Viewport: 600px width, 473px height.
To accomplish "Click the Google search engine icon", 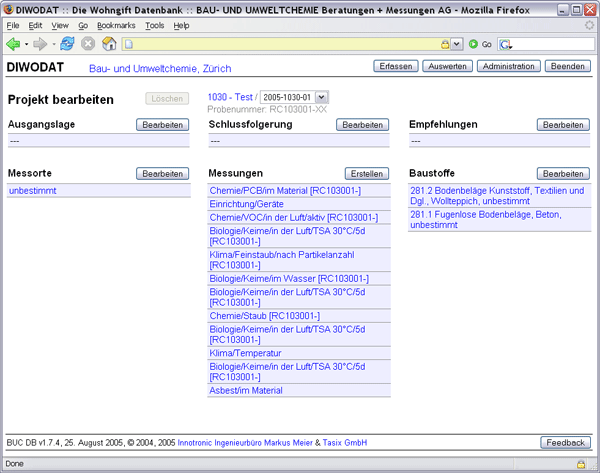I will pos(505,44).
